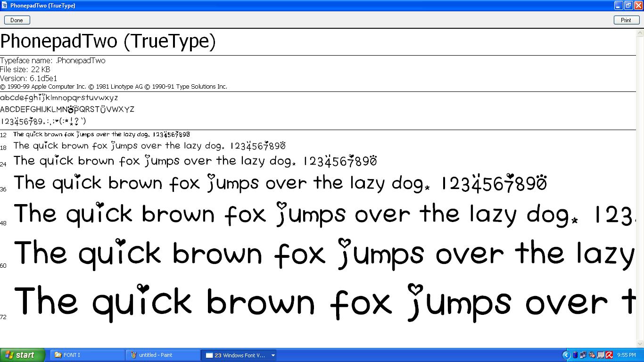This screenshot has height=362, width=644.
Task: Click the 'Version: 6.1d5e1' line
Action: (28, 78)
